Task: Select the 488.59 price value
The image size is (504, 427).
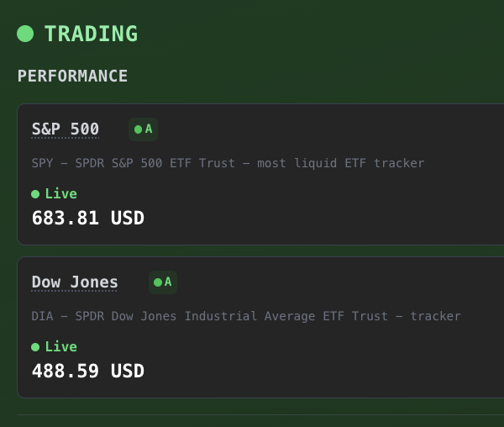Action: pyautogui.click(x=65, y=372)
